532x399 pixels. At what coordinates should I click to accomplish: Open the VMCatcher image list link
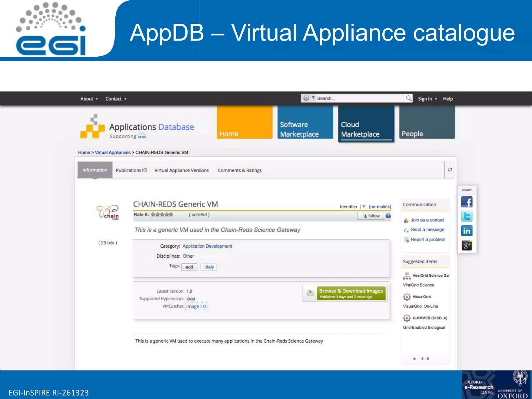(x=196, y=307)
